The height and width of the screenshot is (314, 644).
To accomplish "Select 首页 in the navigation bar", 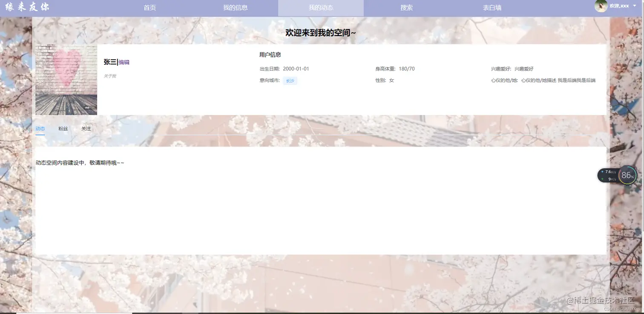I will [149, 7].
